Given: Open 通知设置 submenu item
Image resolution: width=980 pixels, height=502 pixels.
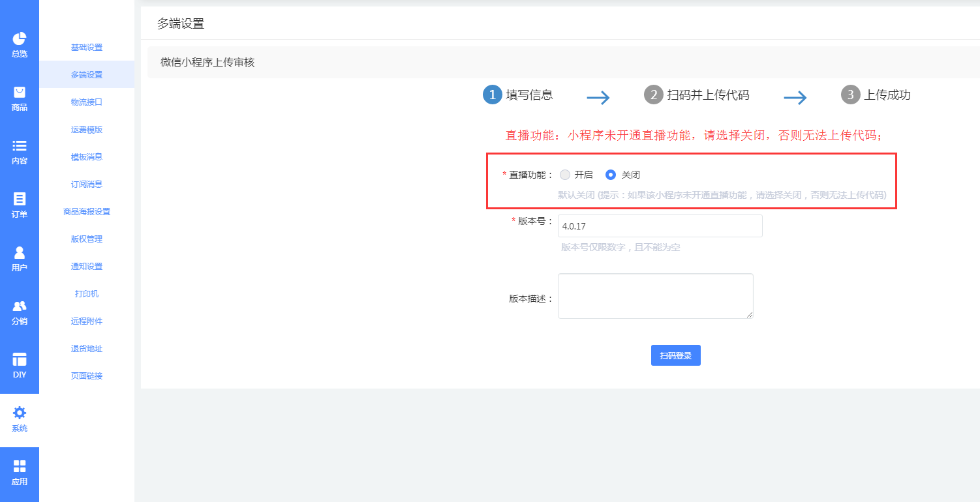Looking at the screenshot, I should coord(87,267).
